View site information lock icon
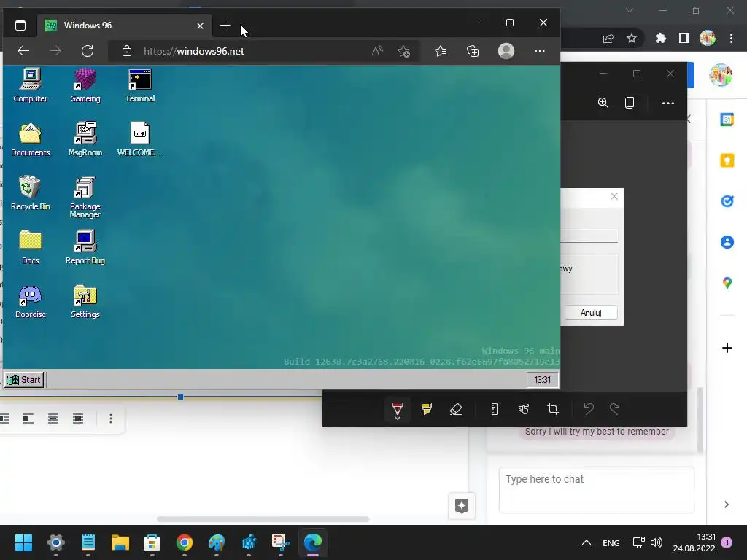The image size is (747, 560). coord(127,51)
